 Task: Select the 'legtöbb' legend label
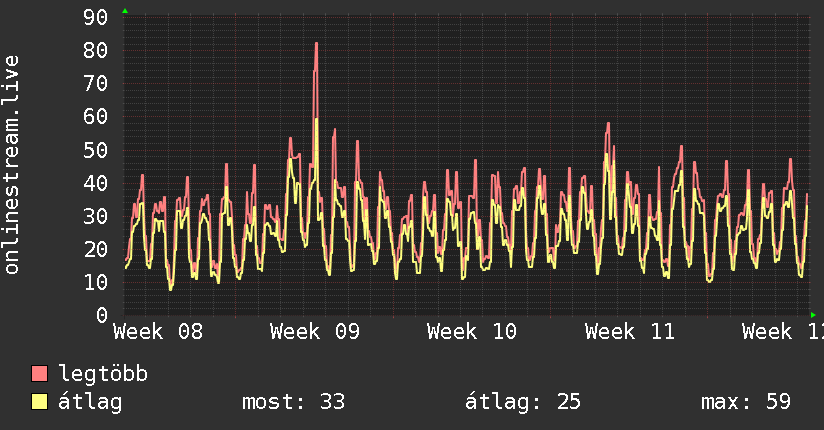coord(103,373)
